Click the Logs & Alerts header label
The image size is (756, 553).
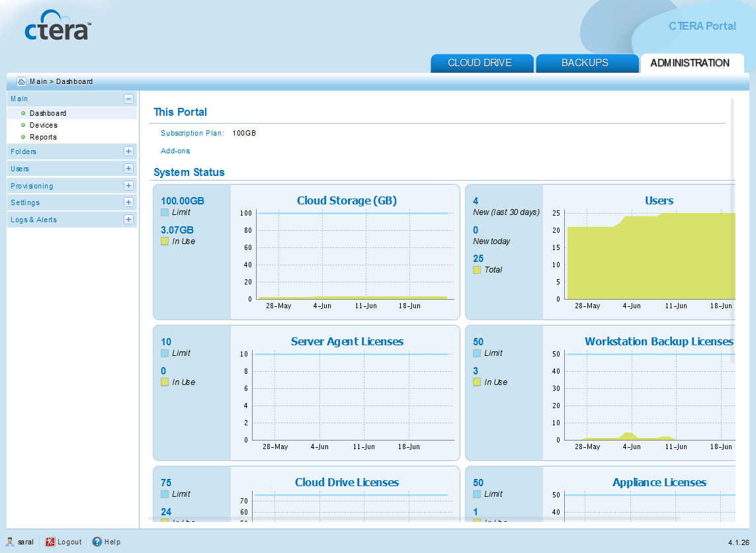click(x=34, y=220)
